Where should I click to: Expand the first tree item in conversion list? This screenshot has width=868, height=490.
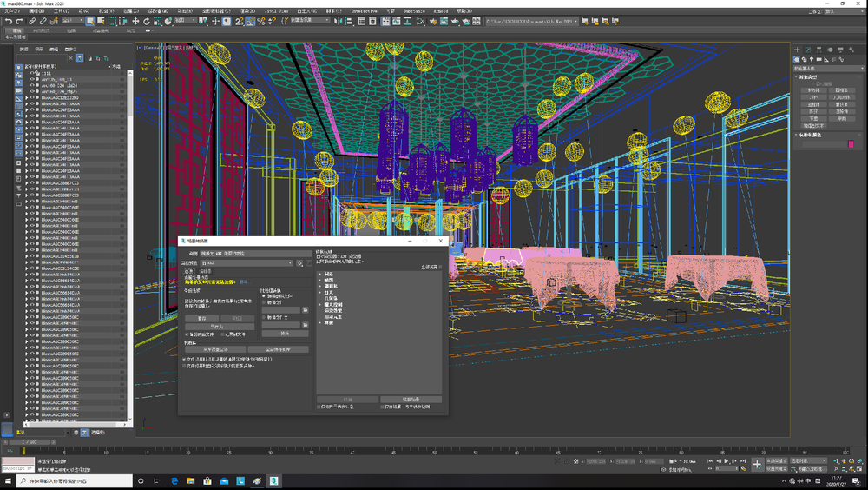click(x=320, y=275)
